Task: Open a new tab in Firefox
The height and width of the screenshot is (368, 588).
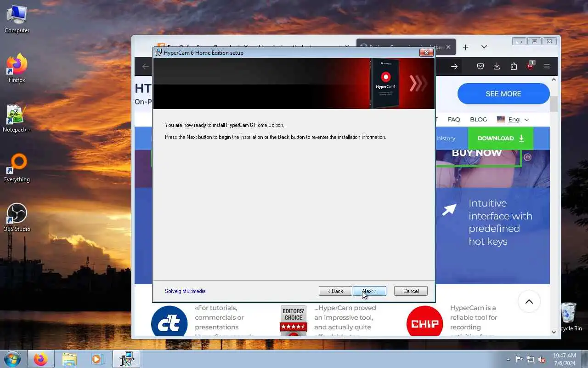Action: tap(465, 47)
